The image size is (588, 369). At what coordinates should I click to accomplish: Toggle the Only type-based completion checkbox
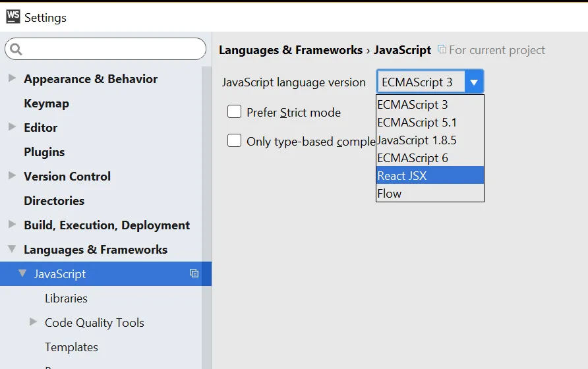point(234,140)
